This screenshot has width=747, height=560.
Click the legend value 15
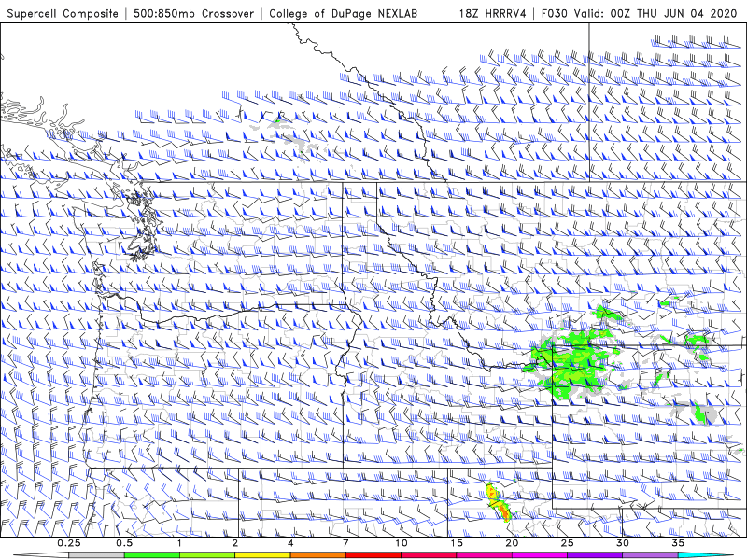pyautogui.click(x=457, y=543)
